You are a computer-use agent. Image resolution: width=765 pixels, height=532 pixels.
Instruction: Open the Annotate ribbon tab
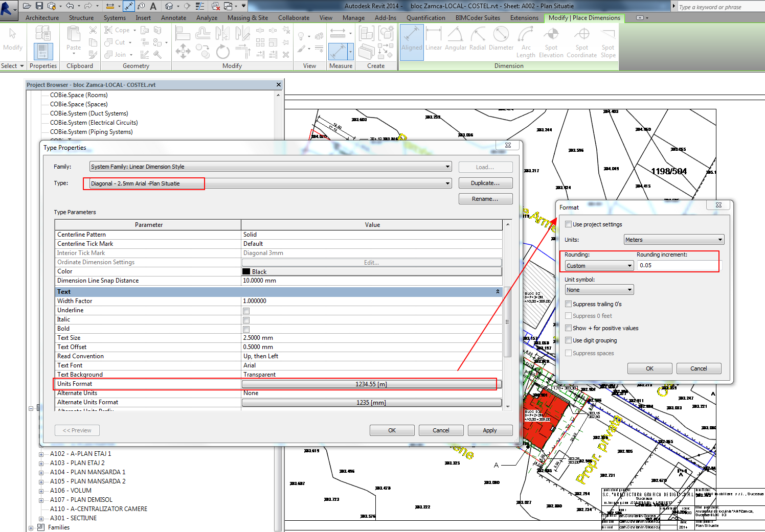click(173, 18)
